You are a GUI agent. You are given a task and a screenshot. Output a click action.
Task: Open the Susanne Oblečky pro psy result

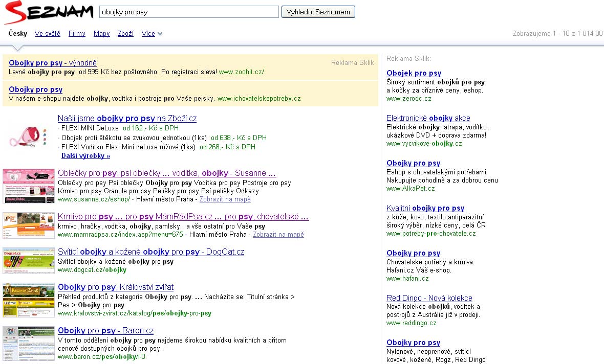pos(167,173)
